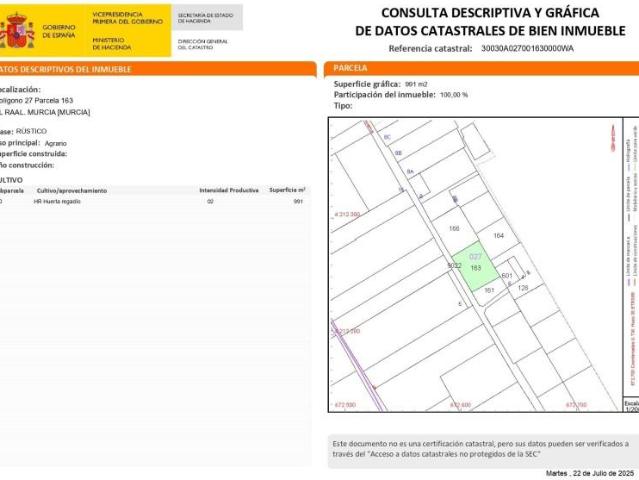The image size is (639, 480).
Task: Select parcel 166 on the map
Action: (454, 229)
